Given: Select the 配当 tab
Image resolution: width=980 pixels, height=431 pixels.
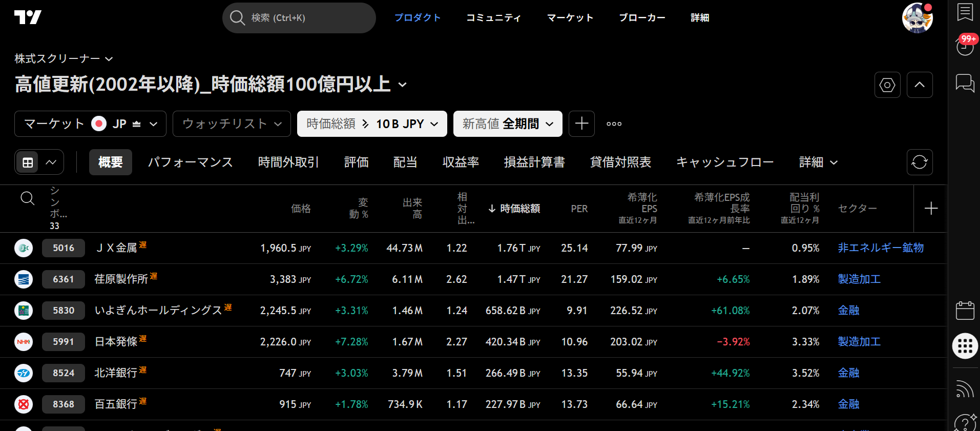Looking at the screenshot, I should (x=405, y=162).
